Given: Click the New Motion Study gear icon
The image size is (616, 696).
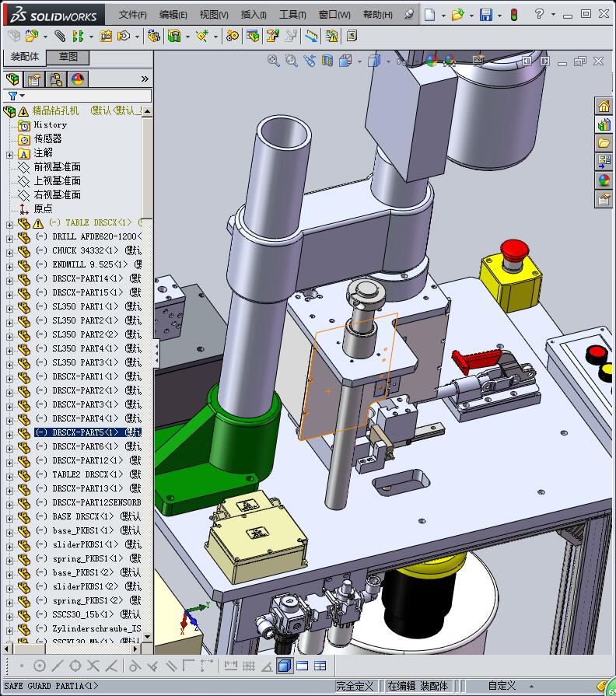Looking at the screenshot, I should pyautogui.click(x=232, y=36).
